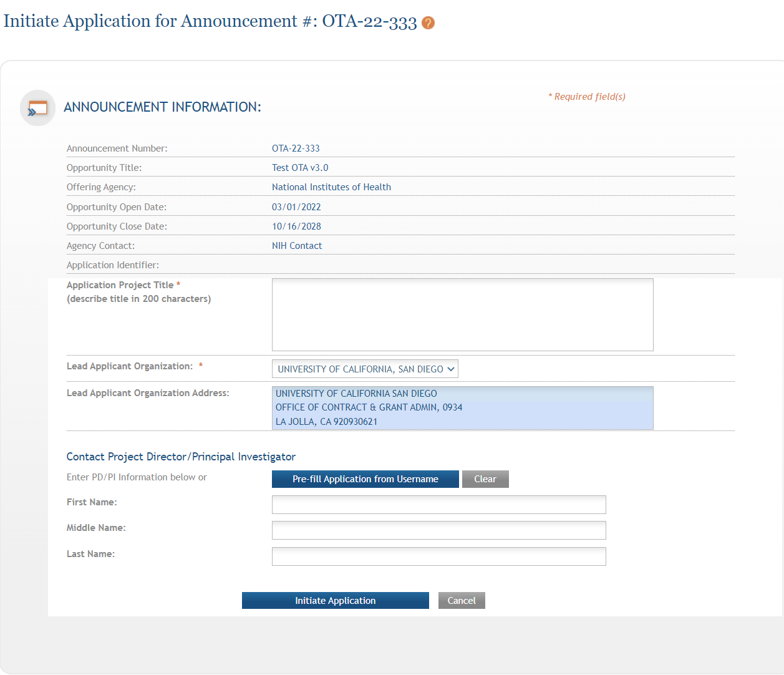The width and height of the screenshot is (784, 675).
Task: Open the NIH Contact link
Action: coord(297,246)
